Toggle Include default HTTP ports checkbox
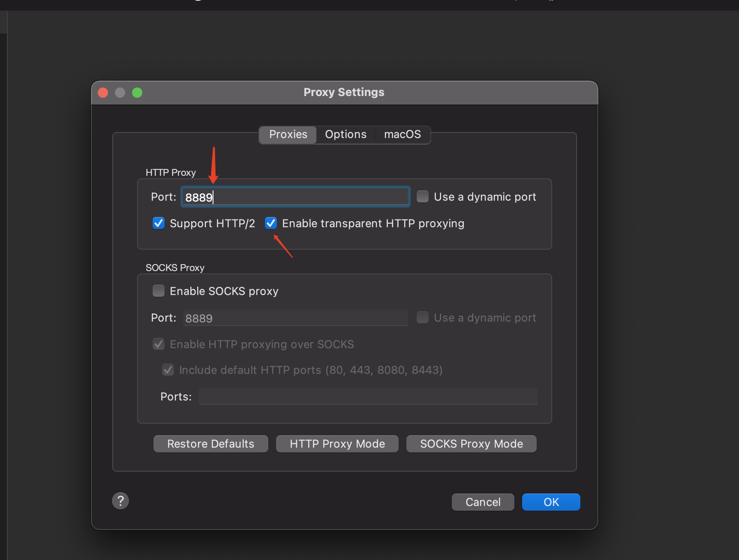This screenshot has height=560, width=739. coord(168,370)
